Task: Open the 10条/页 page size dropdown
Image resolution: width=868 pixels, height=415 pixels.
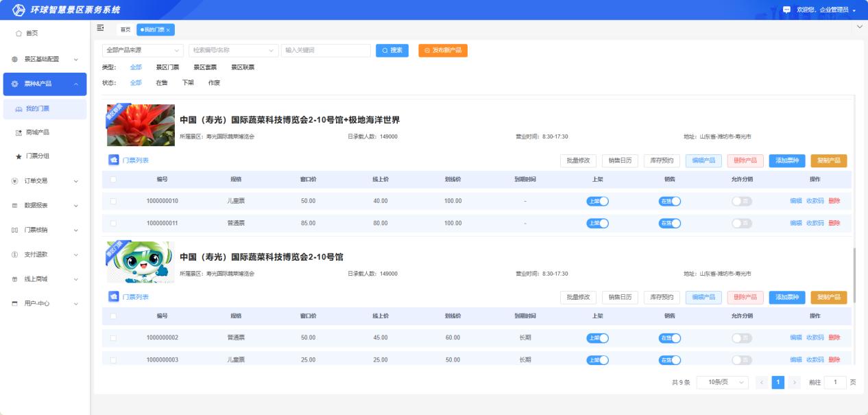Action: click(x=723, y=383)
